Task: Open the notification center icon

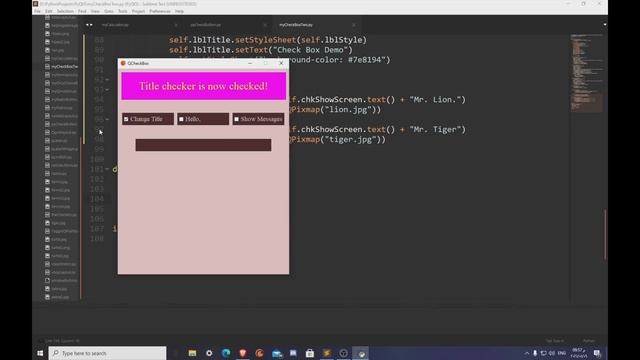Action: [597, 353]
